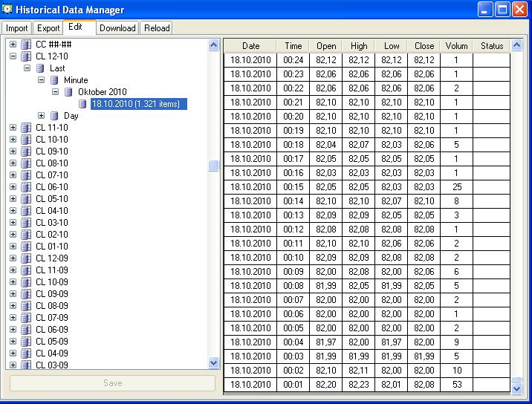
Task: Collapse the CL 12-10 node
Action: [13, 56]
